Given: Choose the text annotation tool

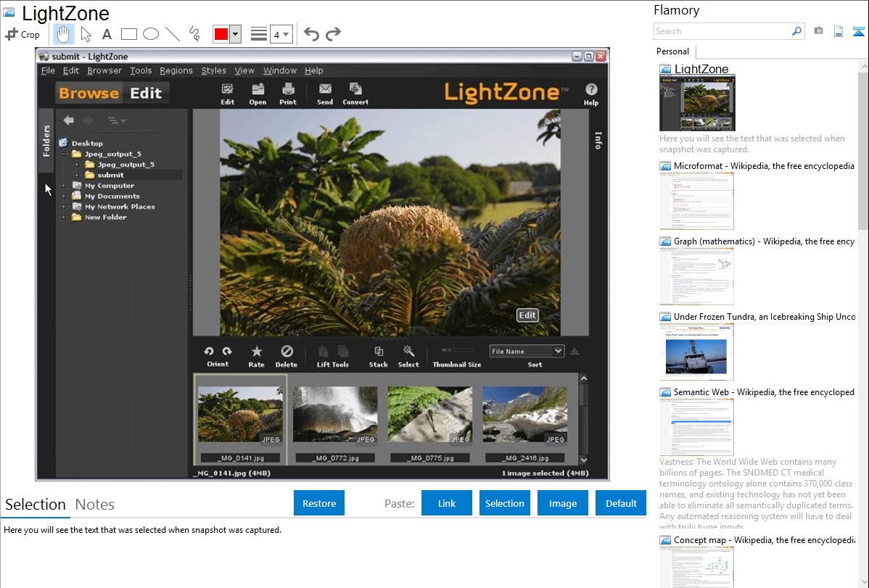Looking at the screenshot, I should pos(107,34).
